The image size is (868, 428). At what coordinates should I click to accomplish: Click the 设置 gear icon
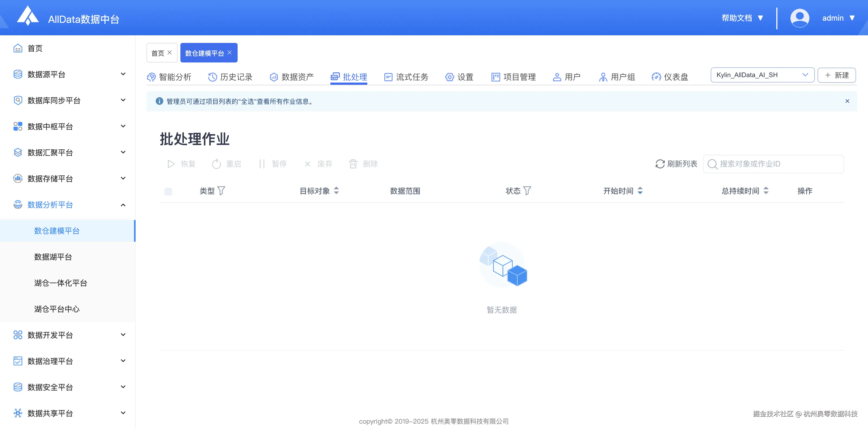[x=449, y=77]
